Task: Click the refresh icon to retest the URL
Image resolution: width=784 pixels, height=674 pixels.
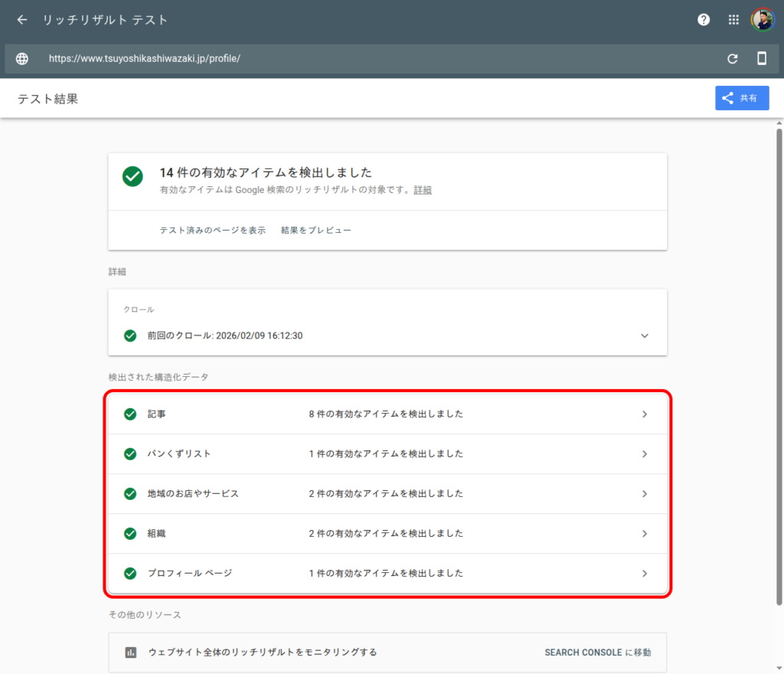Action: click(733, 58)
